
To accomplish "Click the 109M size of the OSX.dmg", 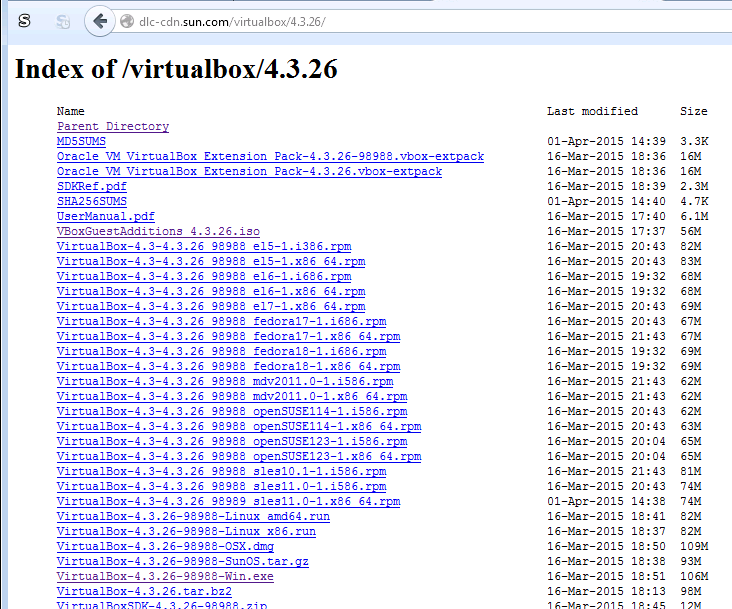I will click(x=694, y=546).
